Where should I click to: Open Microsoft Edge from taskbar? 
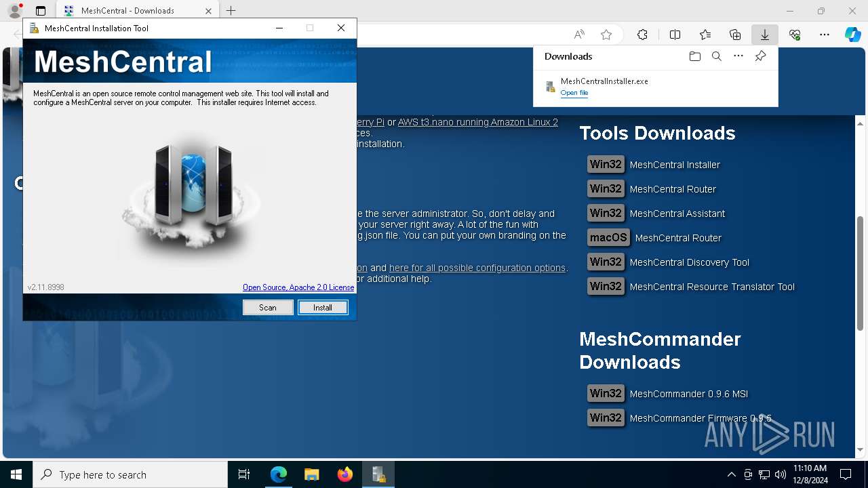coord(279,474)
